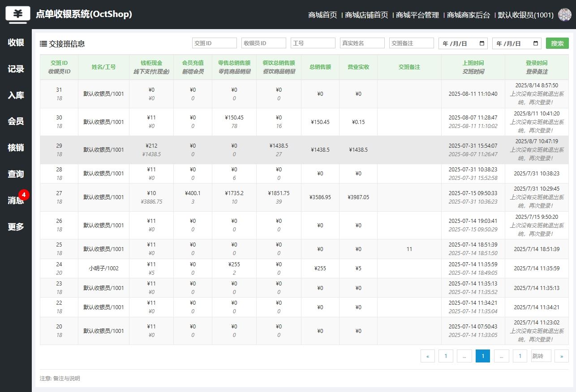Open 入库 in the sidebar
This screenshot has width=576, height=392.
tap(16, 95)
